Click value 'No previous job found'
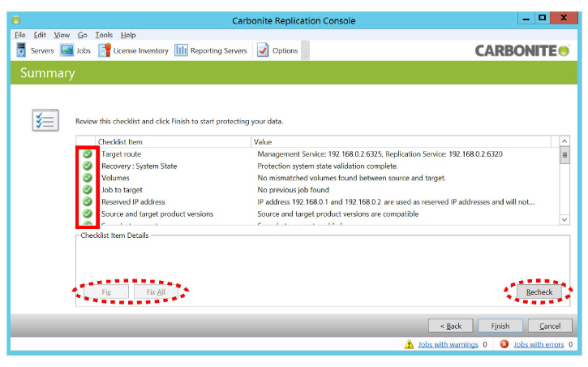Screen dimensions: 588x367 pos(294,190)
